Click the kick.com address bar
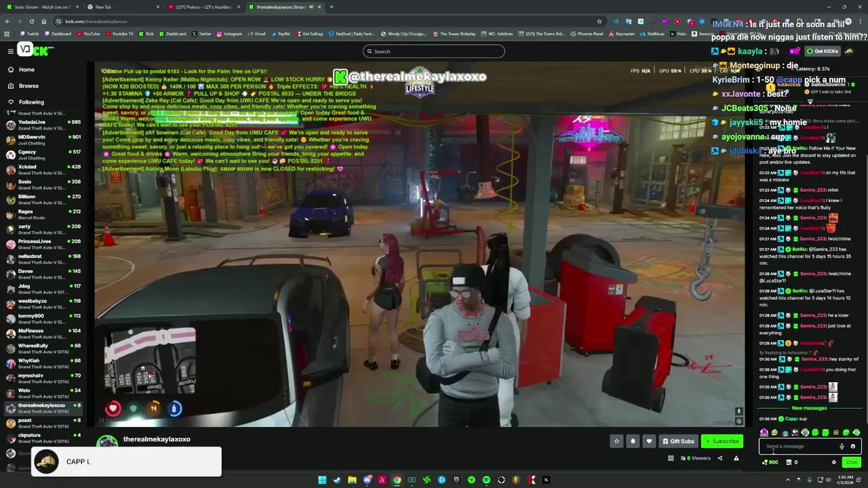This screenshot has height=488, width=868. point(325,21)
